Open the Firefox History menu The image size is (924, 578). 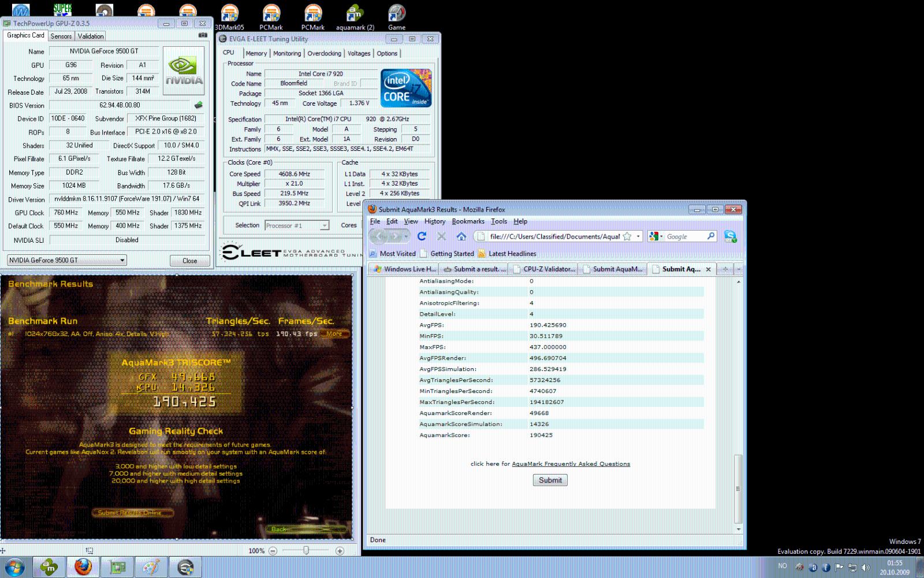[x=435, y=221]
